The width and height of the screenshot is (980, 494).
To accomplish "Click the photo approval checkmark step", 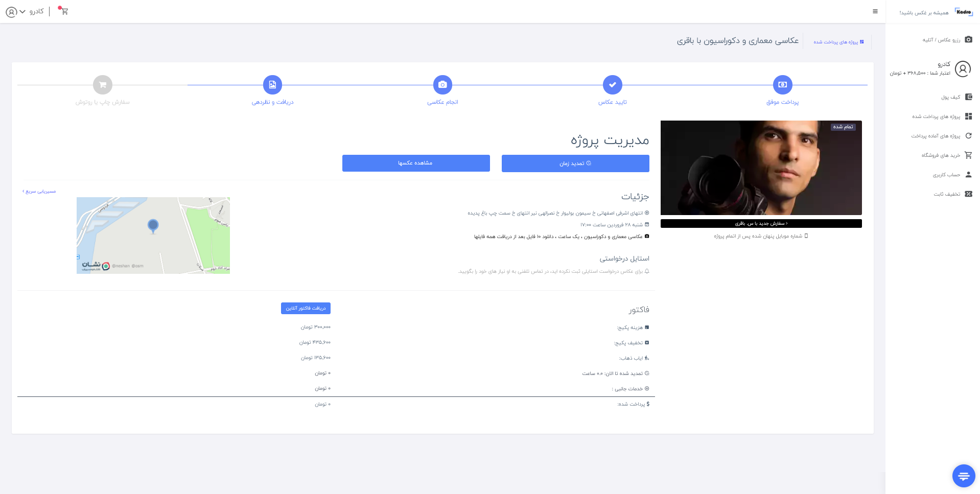I will [x=612, y=85].
